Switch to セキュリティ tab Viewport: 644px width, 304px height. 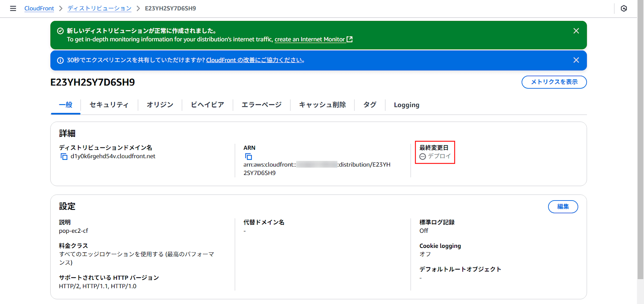click(109, 105)
